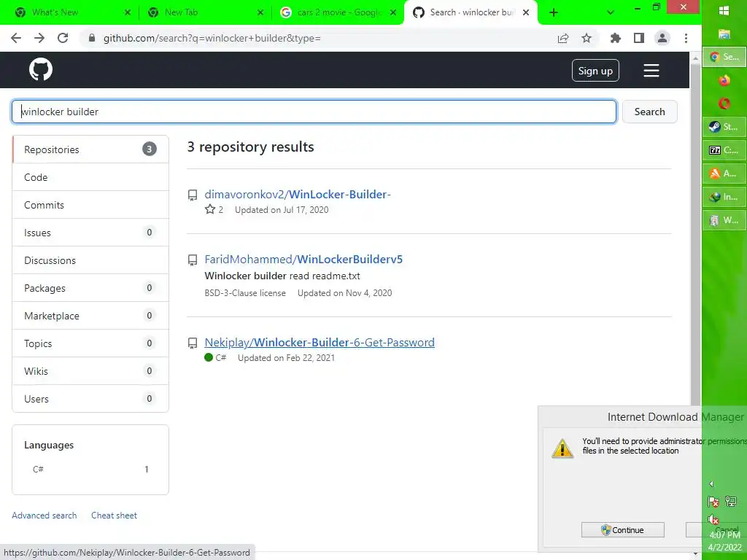Toggle the Chrome side panel icon
This screenshot has width=747, height=560.
pos(639,38)
